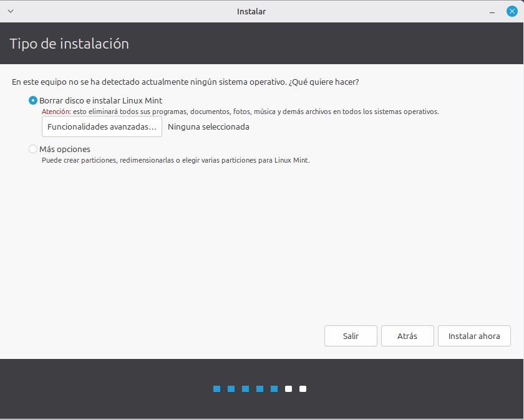Click the fourth blue progress dot
Image resolution: width=524 pixels, height=420 pixels.
260,389
